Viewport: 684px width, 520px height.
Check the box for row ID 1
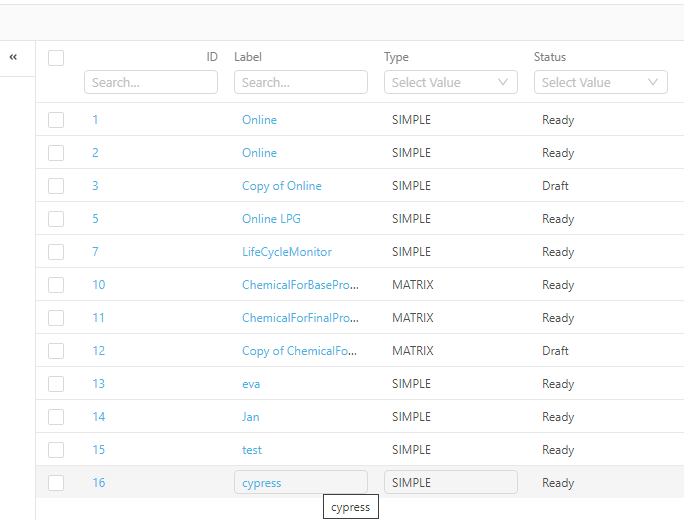tap(56, 120)
